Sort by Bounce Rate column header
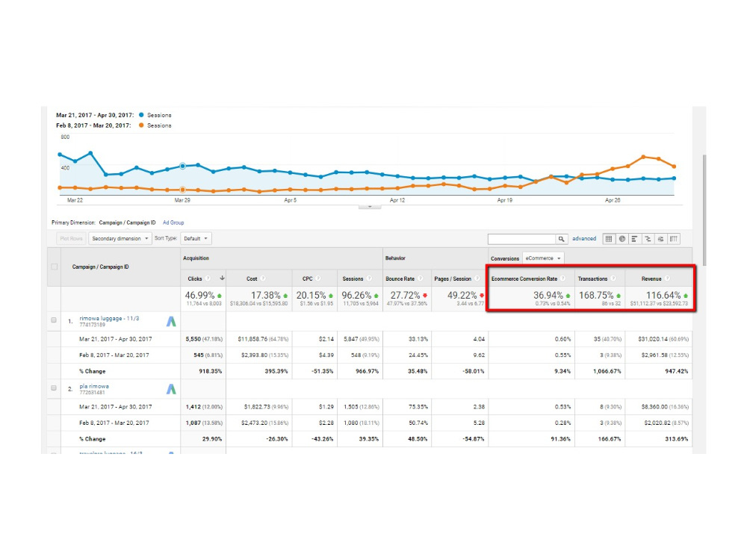Viewport: 747px width, 560px height. pos(400,279)
